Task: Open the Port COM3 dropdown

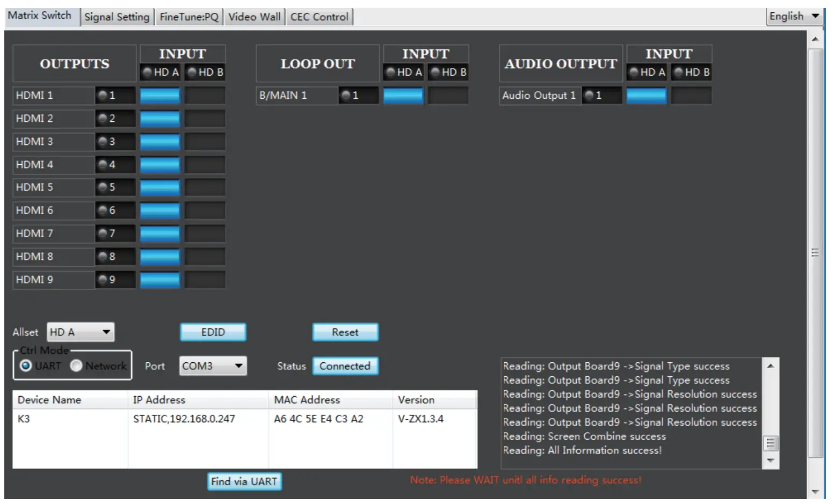Action: coord(213,366)
